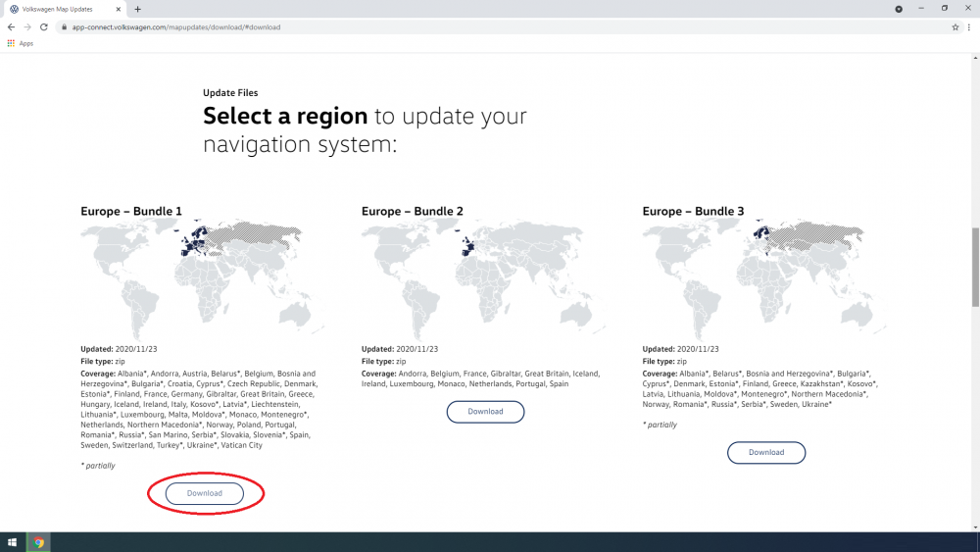Open the Apps shortcut in bookmarks bar
This screenshot has width=980, height=552.
[x=20, y=43]
